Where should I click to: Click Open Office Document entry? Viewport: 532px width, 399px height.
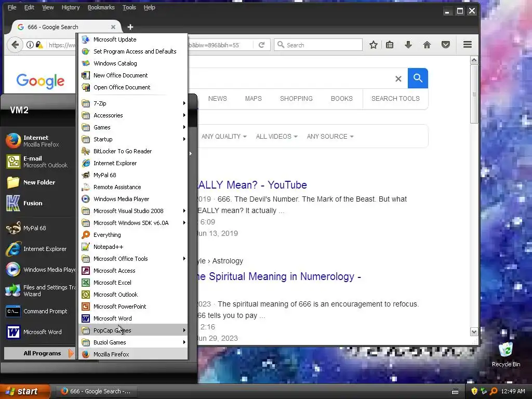132,87
